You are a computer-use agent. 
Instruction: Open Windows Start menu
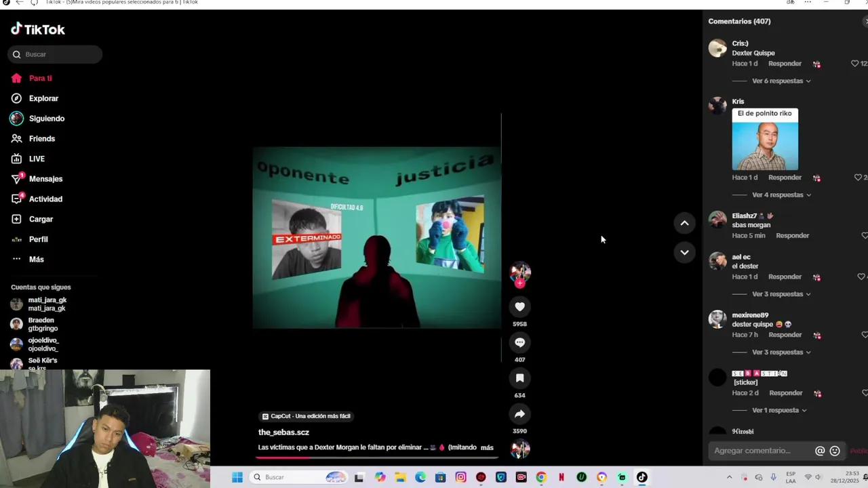[x=237, y=477]
